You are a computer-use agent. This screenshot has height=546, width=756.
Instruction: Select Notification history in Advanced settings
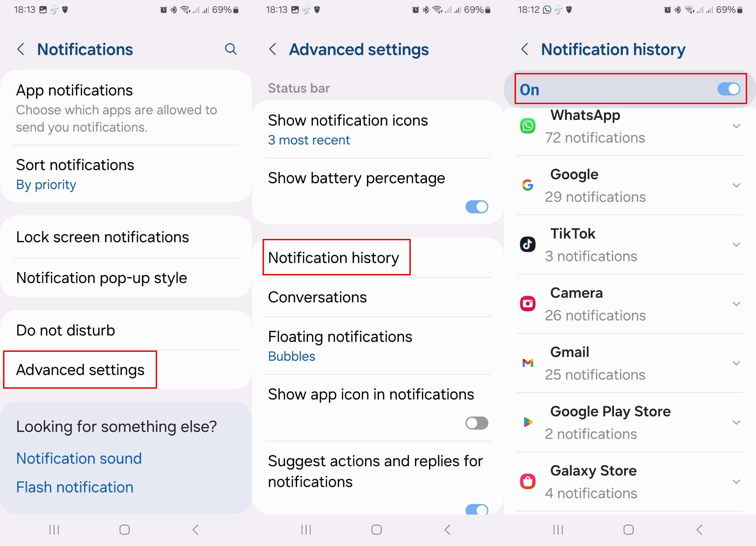[x=333, y=257]
